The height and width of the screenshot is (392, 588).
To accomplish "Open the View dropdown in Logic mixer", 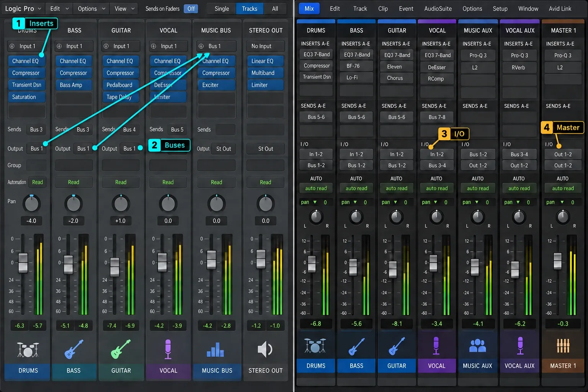I will coord(125,8).
